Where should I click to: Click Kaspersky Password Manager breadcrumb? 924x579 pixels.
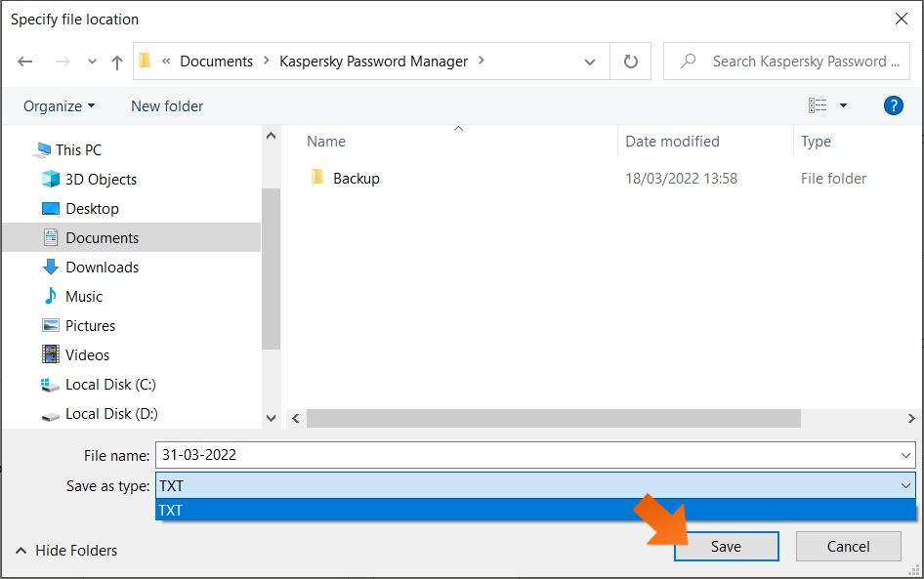[374, 62]
